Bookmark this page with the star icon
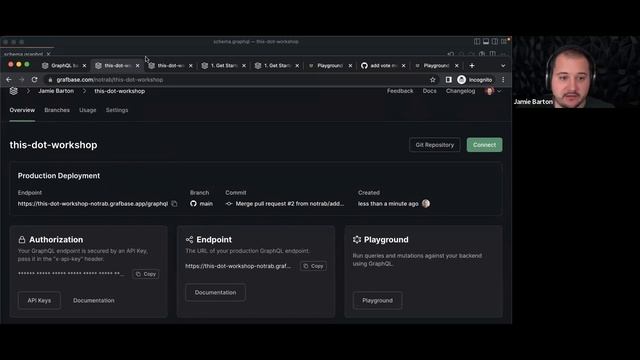This screenshot has width=640, height=360. coord(433,80)
